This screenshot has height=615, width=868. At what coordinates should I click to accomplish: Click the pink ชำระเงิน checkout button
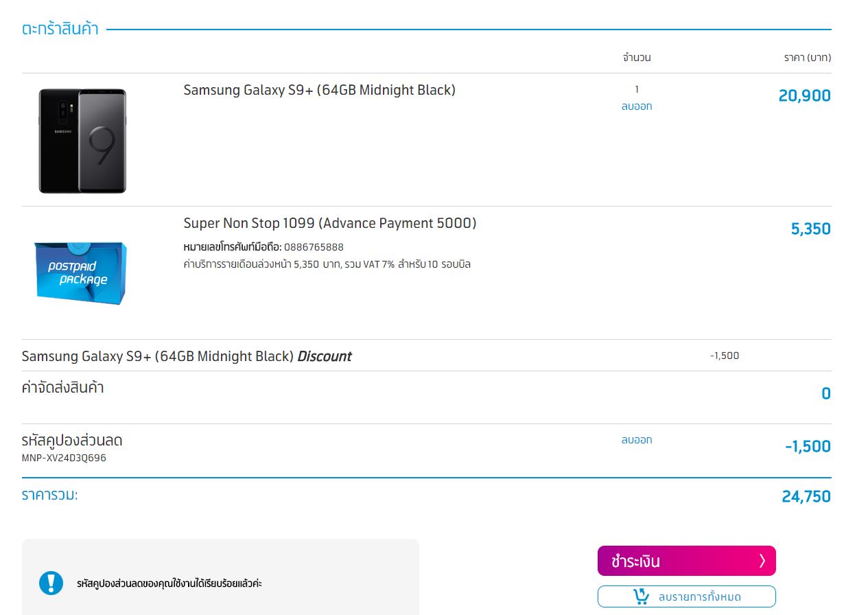(686, 561)
